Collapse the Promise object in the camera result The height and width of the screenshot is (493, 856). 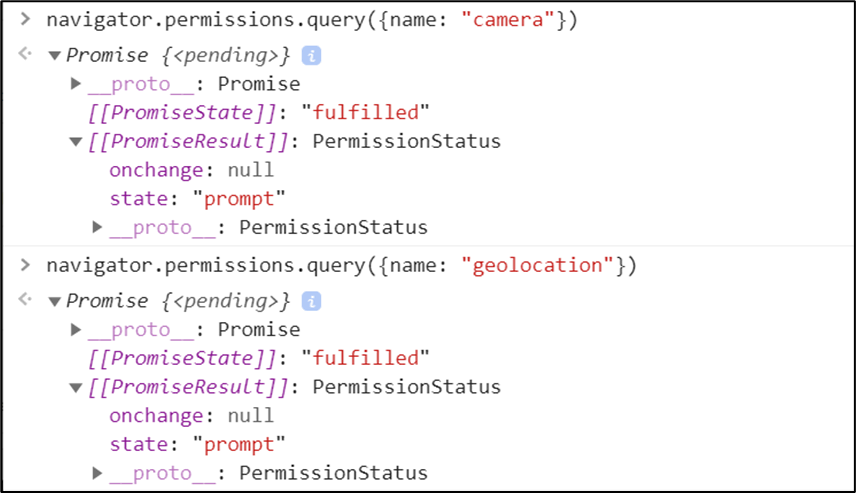[x=55, y=56]
